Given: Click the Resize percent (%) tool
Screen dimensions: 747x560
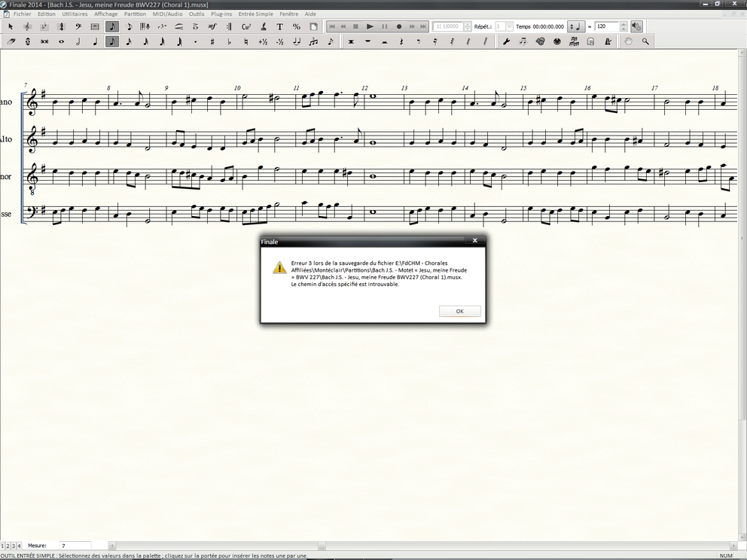Looking at the screenshot, I should click(296, 26).
